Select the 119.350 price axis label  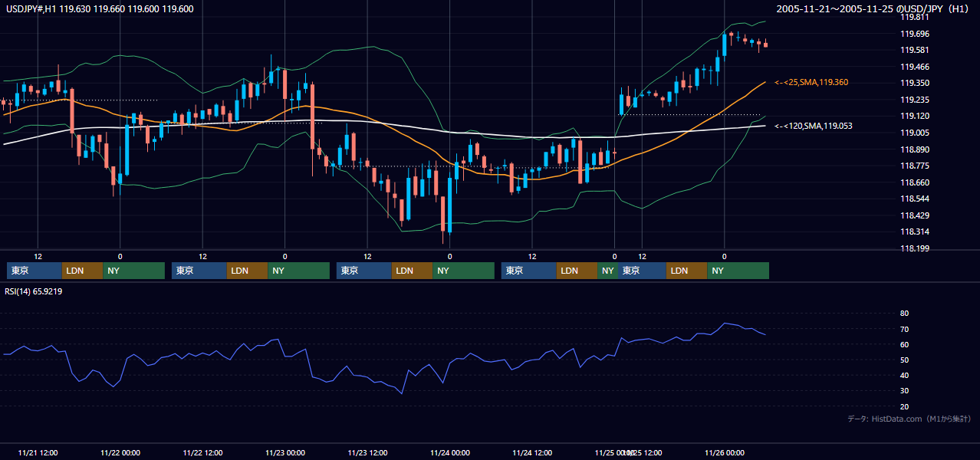coord(914,83)
